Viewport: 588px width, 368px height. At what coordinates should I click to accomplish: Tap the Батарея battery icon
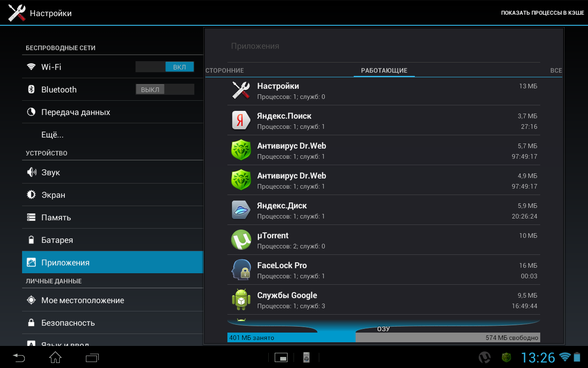pos(31,240)
